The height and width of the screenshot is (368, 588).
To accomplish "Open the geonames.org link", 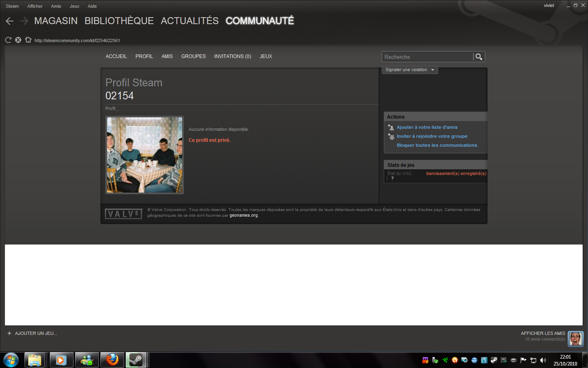I will click(x=243, y=215).
